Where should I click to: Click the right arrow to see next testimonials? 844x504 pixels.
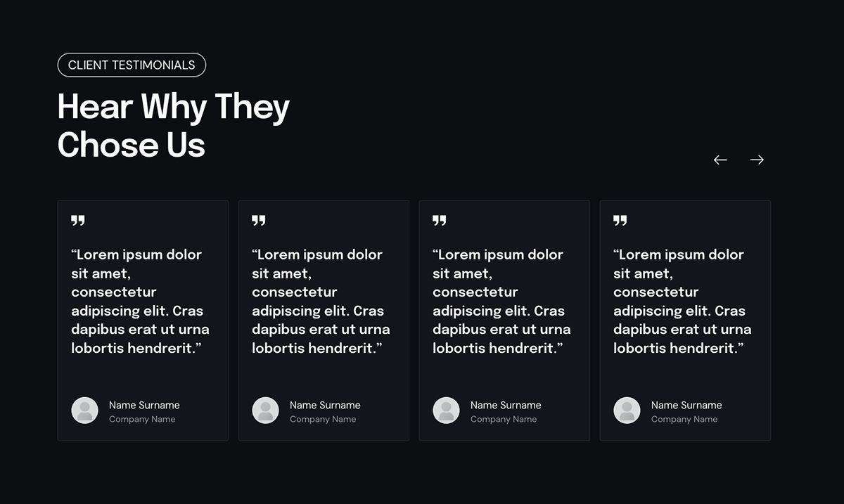pos(757,160)
